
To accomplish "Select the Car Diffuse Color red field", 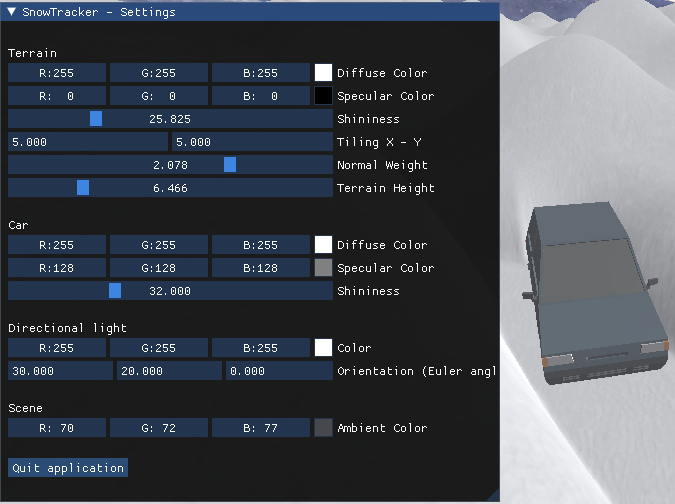I will point(57,245).
